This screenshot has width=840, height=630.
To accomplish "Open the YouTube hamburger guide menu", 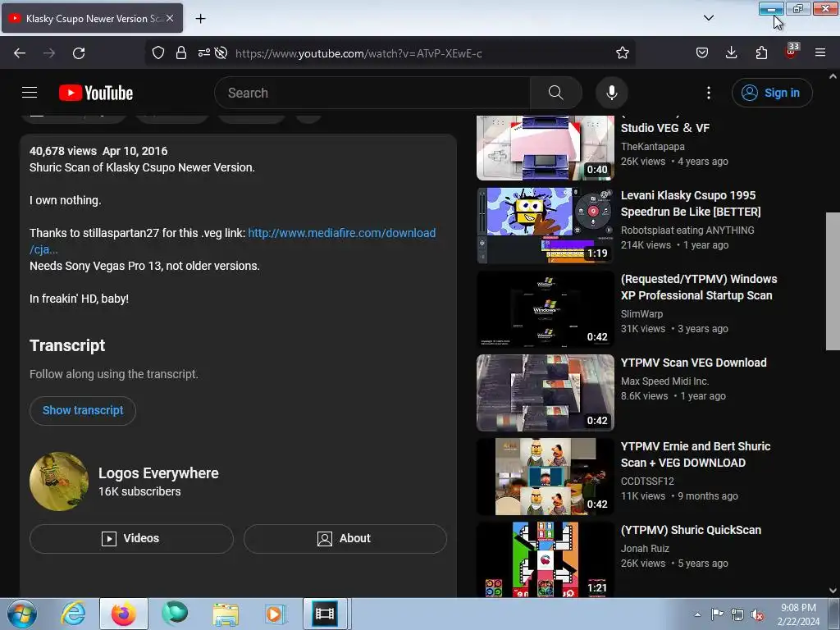I will tap(30, 93).
